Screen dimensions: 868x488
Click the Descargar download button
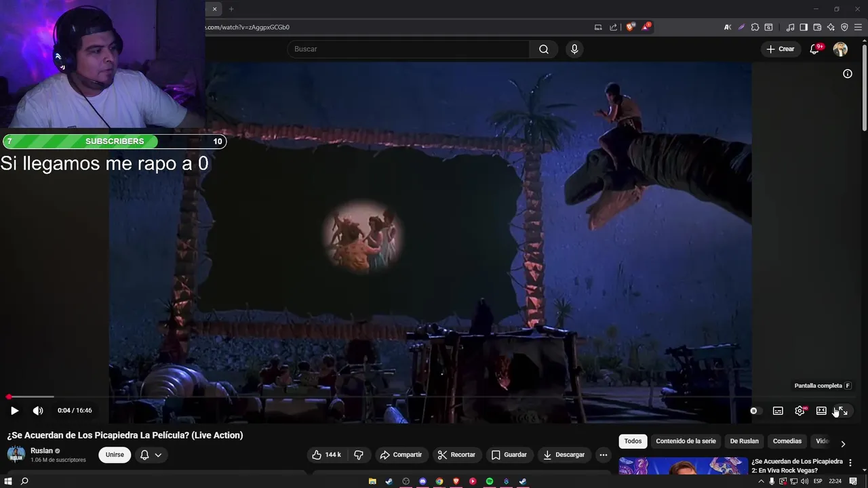pos(564,455)
